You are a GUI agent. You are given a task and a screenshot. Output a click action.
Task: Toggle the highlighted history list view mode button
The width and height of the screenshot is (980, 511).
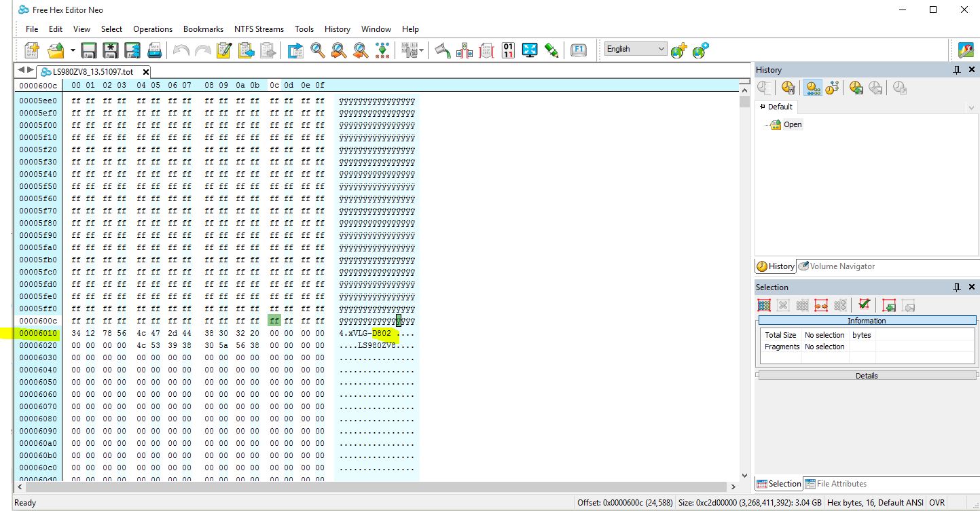(812, 88)
